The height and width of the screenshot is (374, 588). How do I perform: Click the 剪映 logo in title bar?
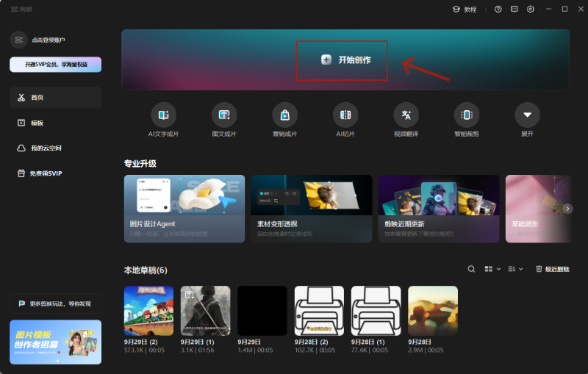(21, 10)
